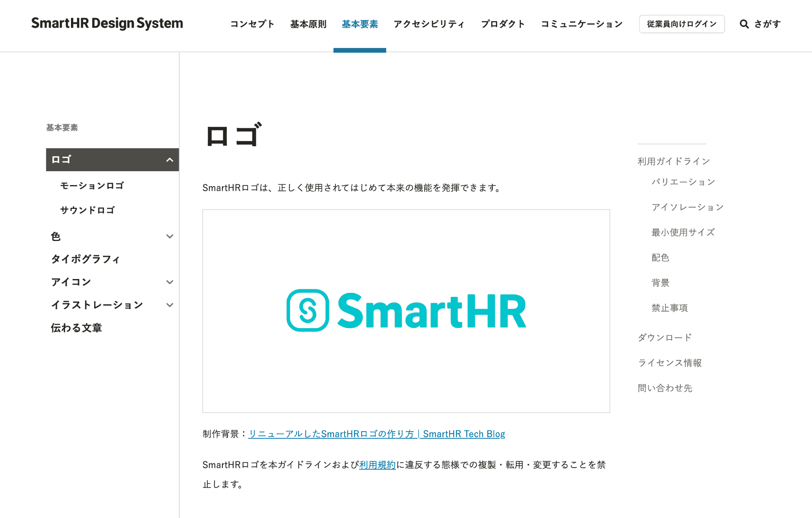This screenshot has height=518, width=812.
Task: Expand the 色 sidebar section
Action: point(170,237)
